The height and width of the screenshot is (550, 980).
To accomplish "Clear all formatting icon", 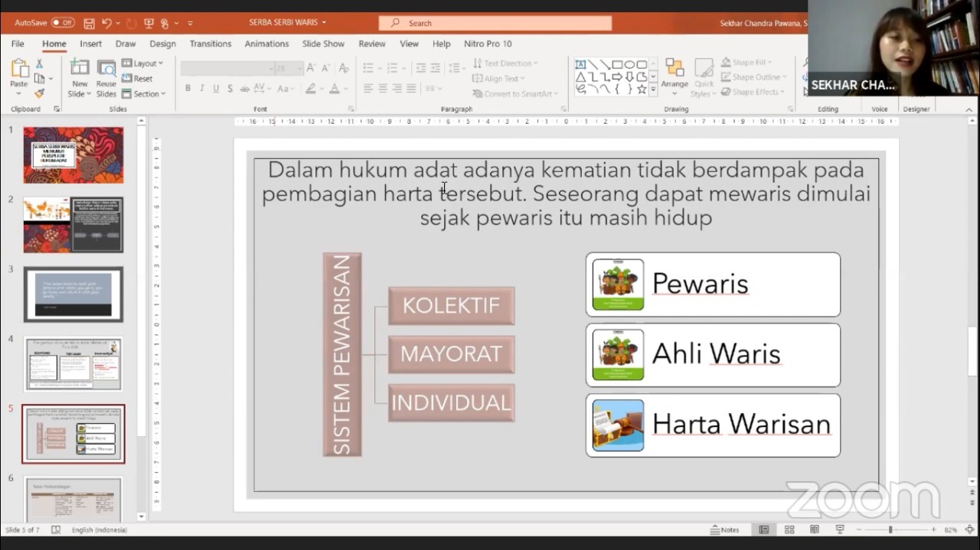I will (x=344, y=68).
